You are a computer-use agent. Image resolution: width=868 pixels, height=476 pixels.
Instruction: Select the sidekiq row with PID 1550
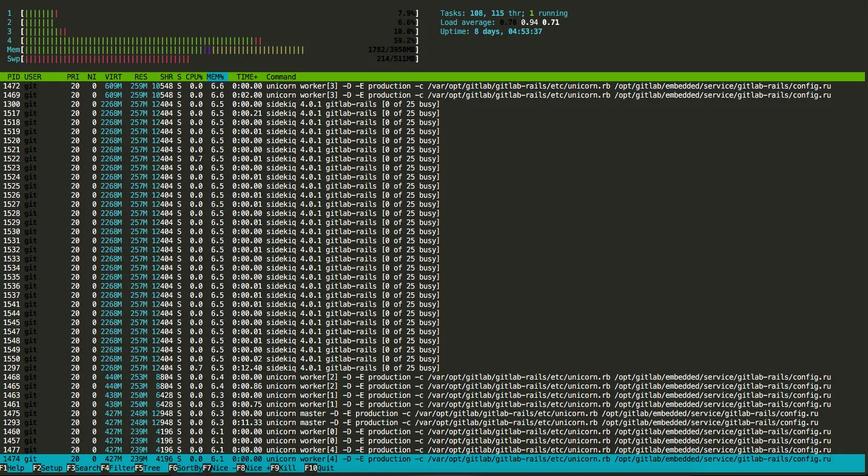click(434, 359)
